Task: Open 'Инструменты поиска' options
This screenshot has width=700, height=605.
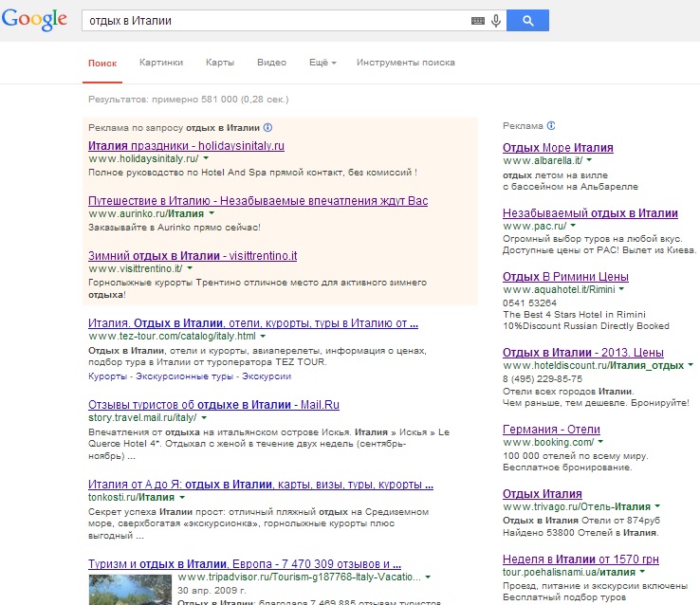Action: click(x=405, y=63)
